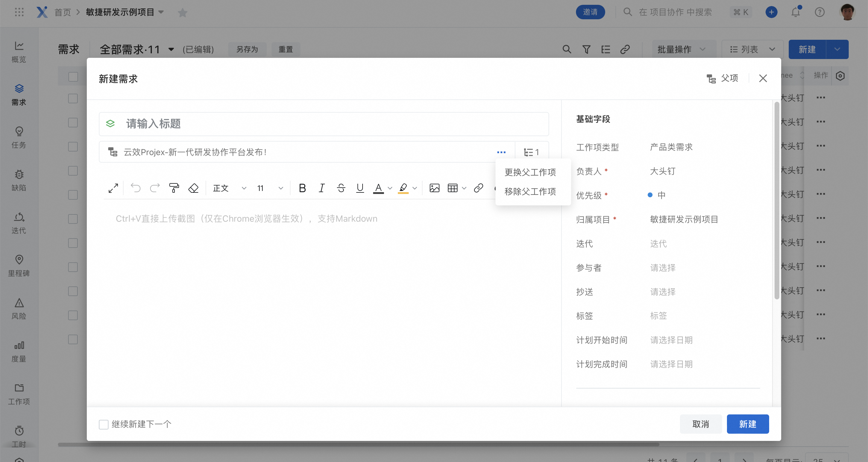Click the dialog's vertical scrollbar
The height and width of the screenshot is (462, 868).
click(x=777, y=200)
